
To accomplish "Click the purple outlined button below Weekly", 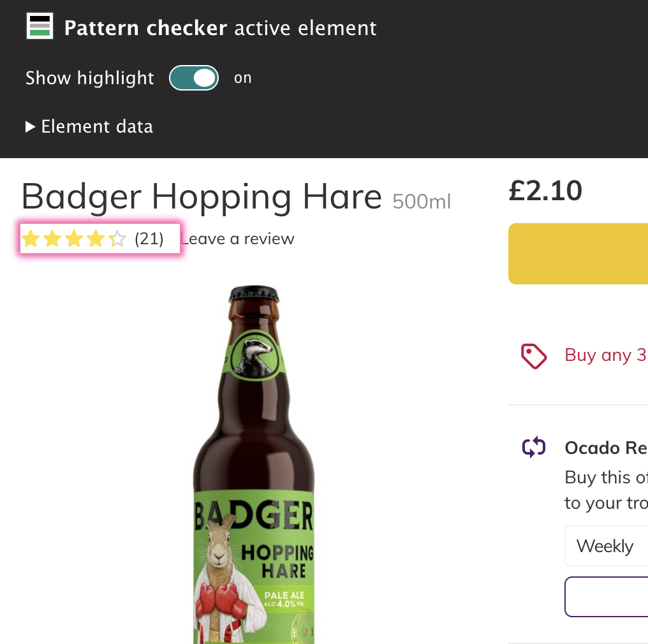I will coord(606,597).
